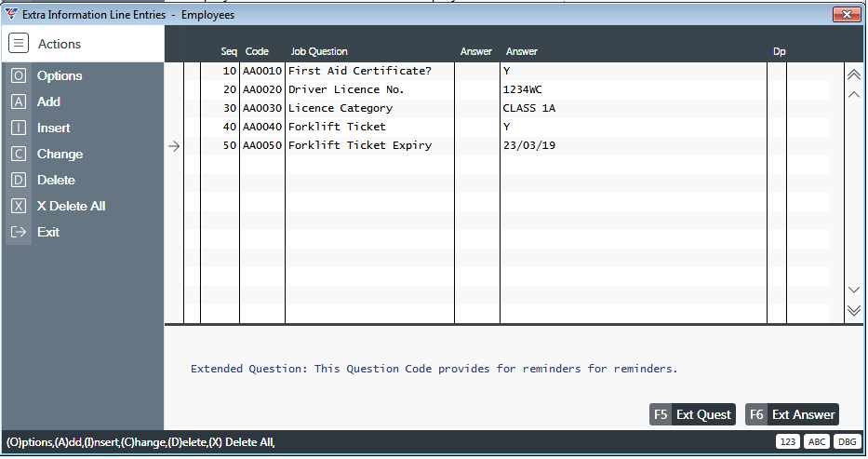
Task: Click the Add A key icon
Action: point(19,101)
